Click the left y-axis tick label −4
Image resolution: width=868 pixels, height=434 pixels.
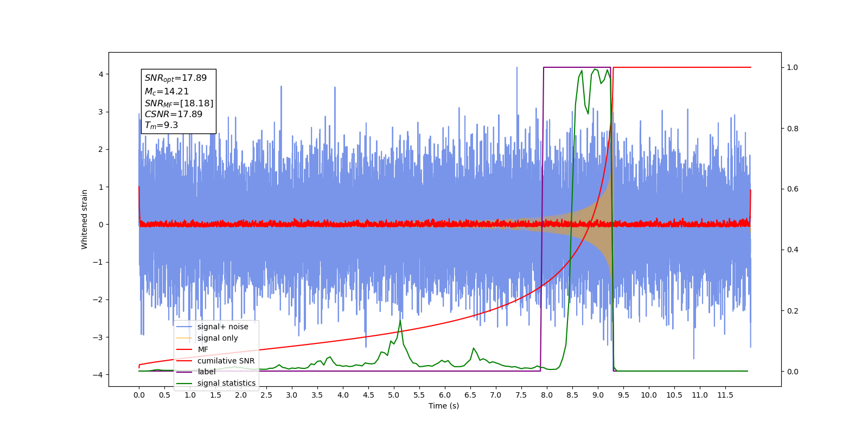point(98,375)
